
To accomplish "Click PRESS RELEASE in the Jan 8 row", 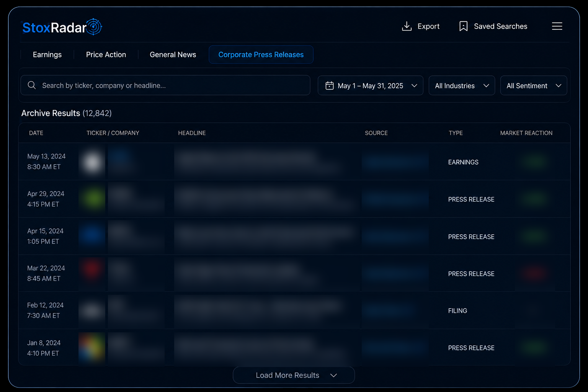I will click(x=471, y=348).
